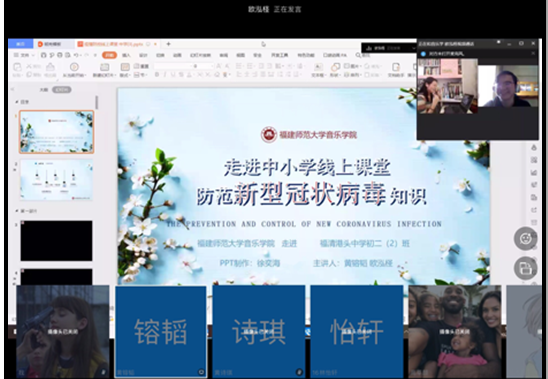Image resolution: width=548 pixels, height=379 pixels.
Task: Open the 插入 Insert ribbon tab
Action: [x=126, y=55]
